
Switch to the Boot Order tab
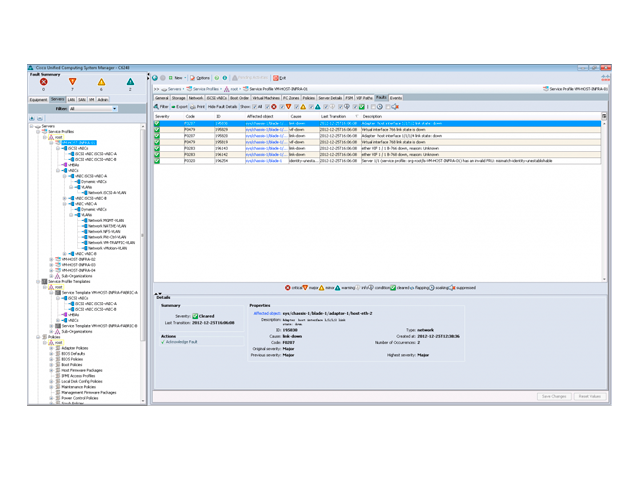pos(239,98)
